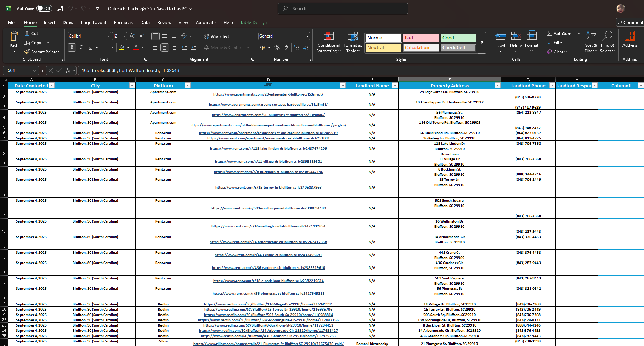Open the General number format dropdown

coord(307,36)
